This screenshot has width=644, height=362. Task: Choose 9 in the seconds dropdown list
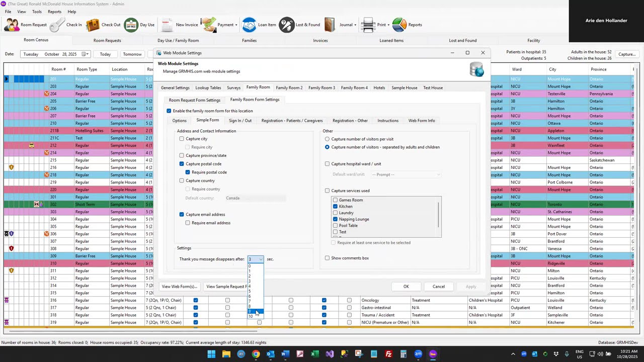click(x=256, y=311)
